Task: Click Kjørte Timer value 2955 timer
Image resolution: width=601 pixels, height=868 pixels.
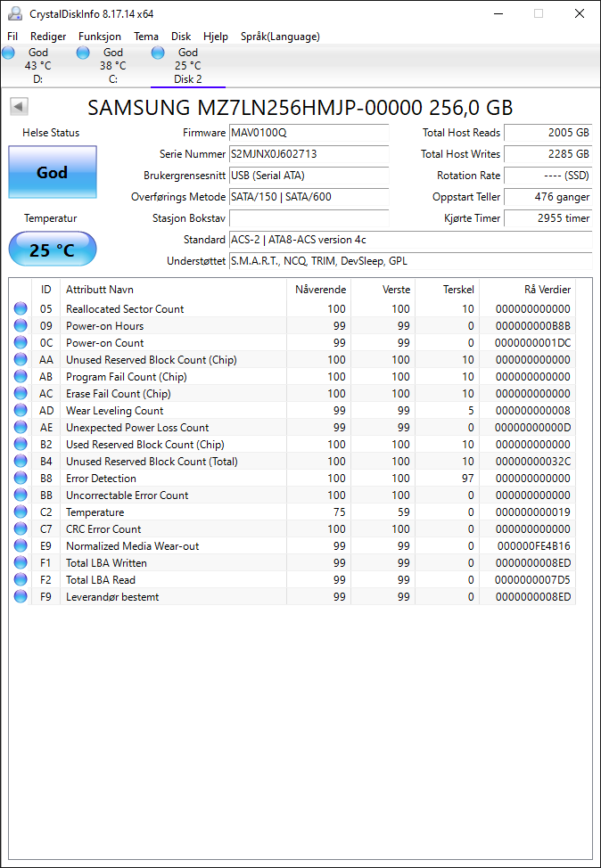Action: pos(548,218)
